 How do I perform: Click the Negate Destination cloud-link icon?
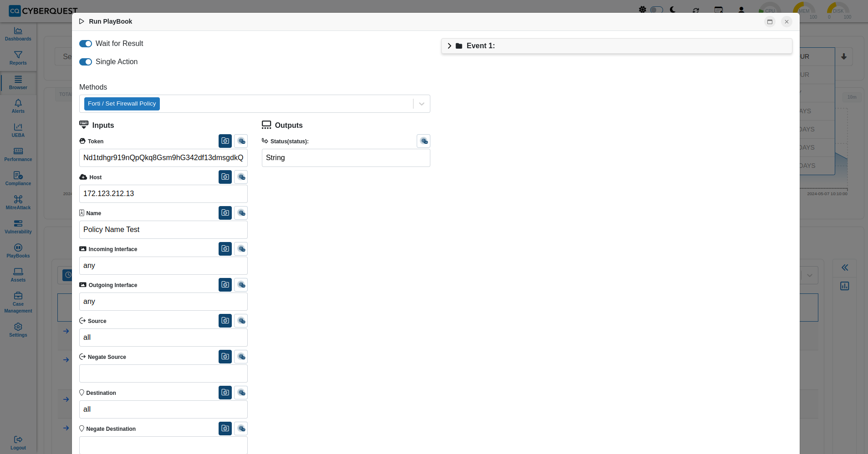241,429
